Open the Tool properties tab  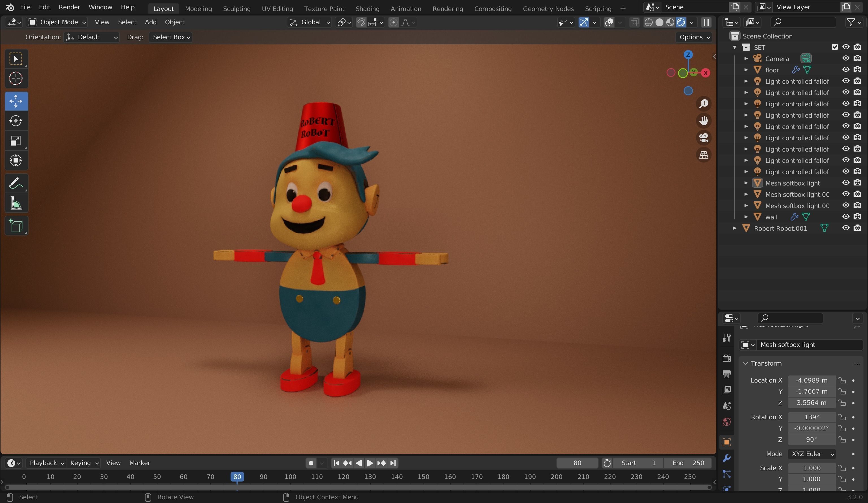click(x=726, y=338)
